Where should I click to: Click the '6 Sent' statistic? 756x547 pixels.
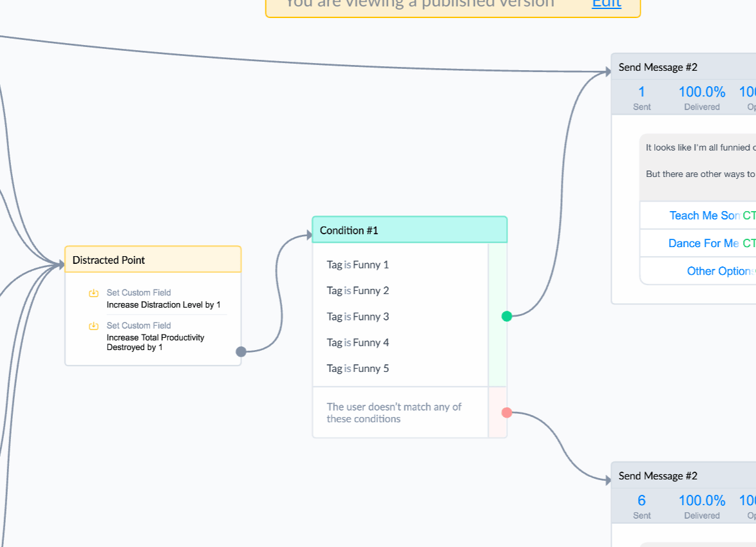(642, 506)
